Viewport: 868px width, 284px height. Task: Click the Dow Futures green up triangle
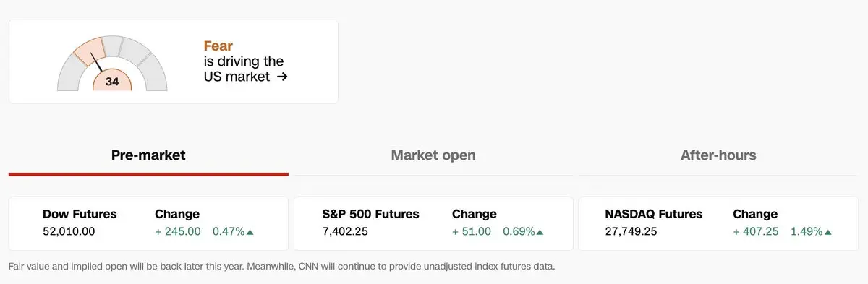tap(250, 232)
